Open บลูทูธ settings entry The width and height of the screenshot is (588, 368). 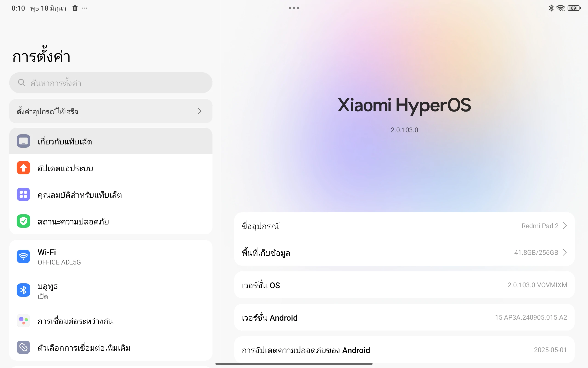(x=111, y=290)
